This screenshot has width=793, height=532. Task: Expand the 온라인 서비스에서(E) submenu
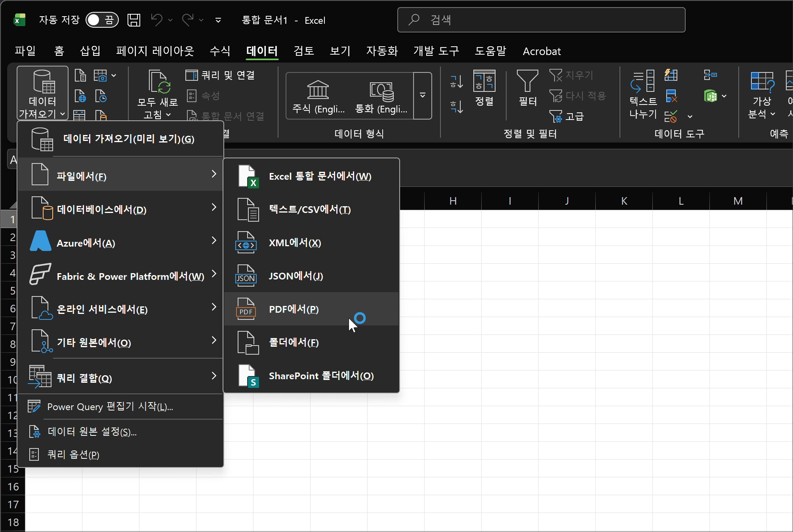120,308
